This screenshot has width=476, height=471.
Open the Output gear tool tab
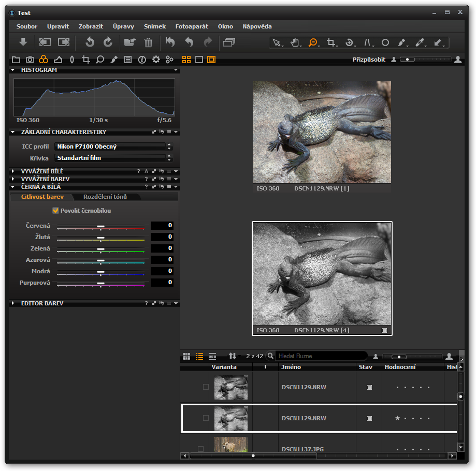point(156,60)
